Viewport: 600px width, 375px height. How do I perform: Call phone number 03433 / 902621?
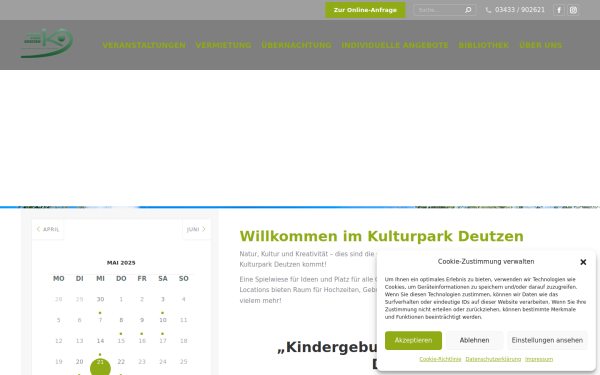click(x=520, y=10)
